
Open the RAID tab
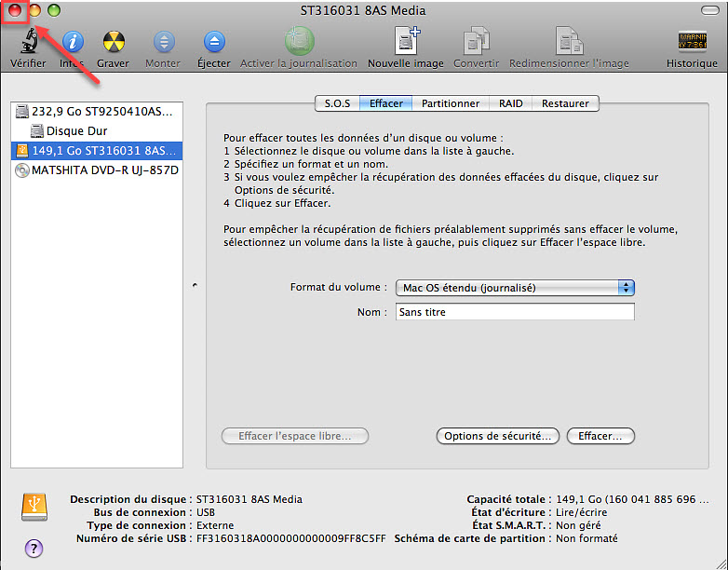click(510, 103)
